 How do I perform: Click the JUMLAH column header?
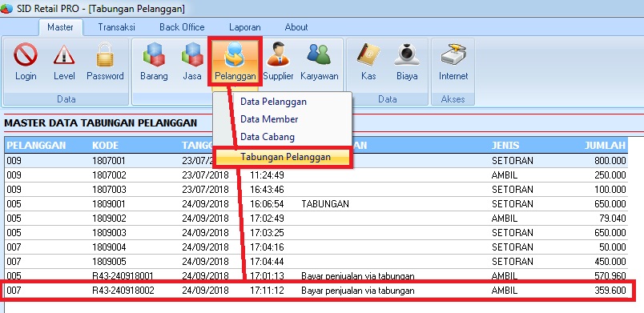click(605, 145)
